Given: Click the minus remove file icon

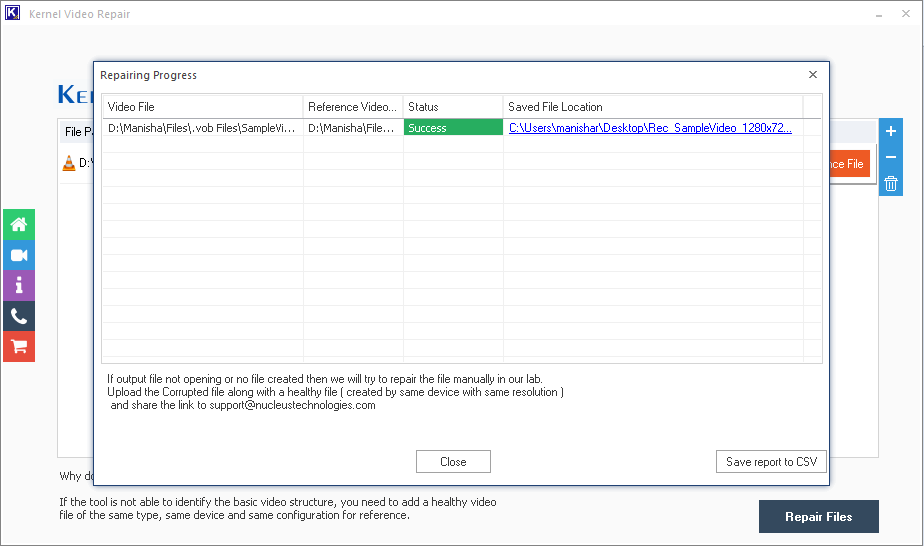Looking at the screenshot, I should click(x=891, y=157).
